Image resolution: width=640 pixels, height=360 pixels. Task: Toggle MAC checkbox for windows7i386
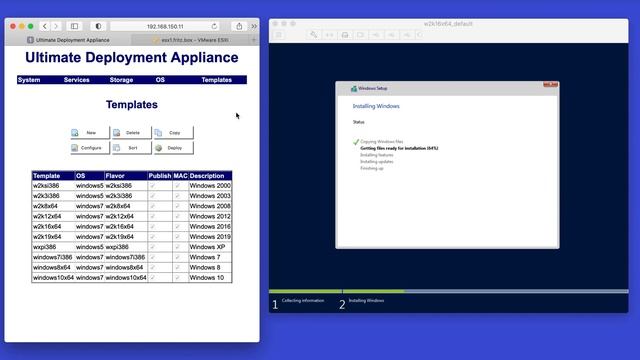click(x=178, y=257)
